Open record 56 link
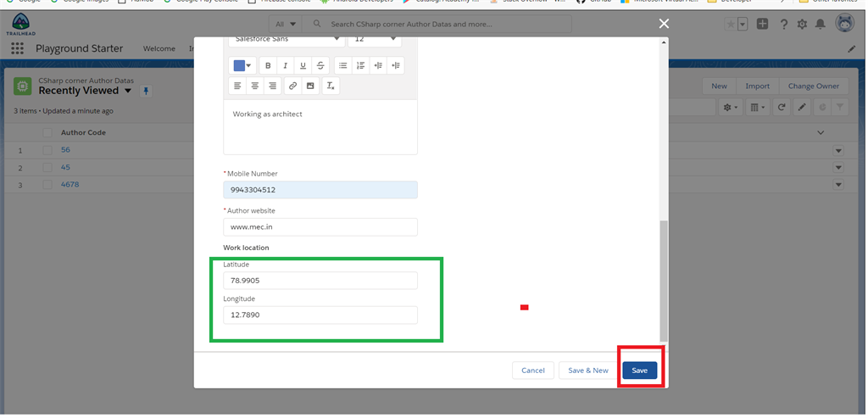The image size is (868, 418). coord(65,150)
